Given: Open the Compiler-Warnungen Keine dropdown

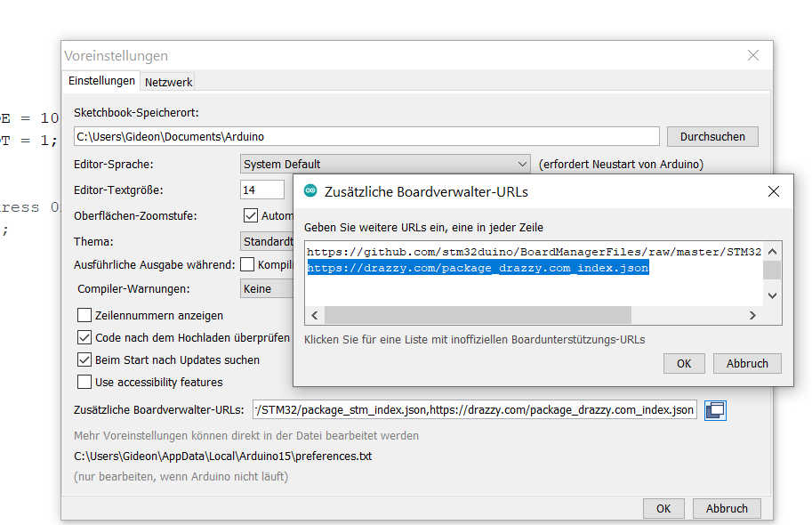Looking at the screenshot, I should click(x=267, y=288).
